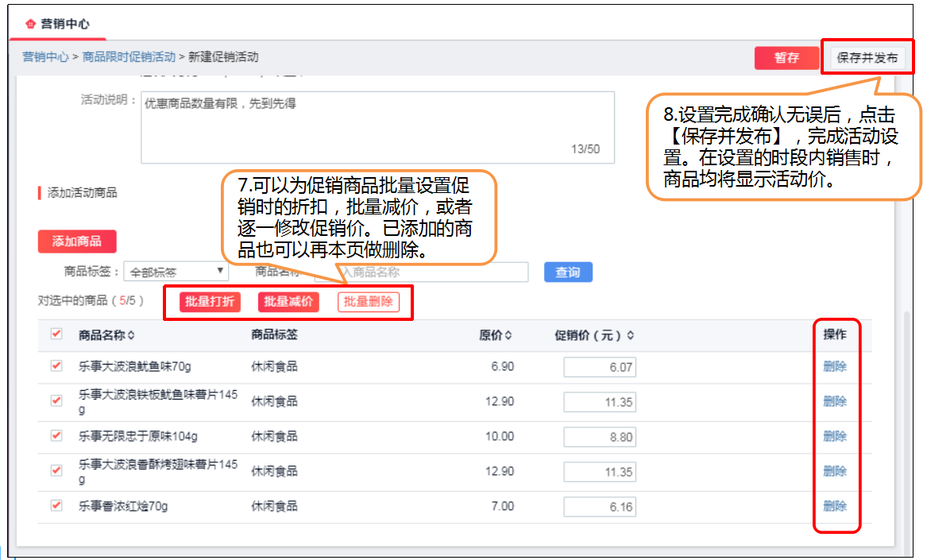The height and width of the screenshot is (560, 927).
Task: Delete 乐事无限忠于原味104g via 删除 link
Action: tap(836, 436)
